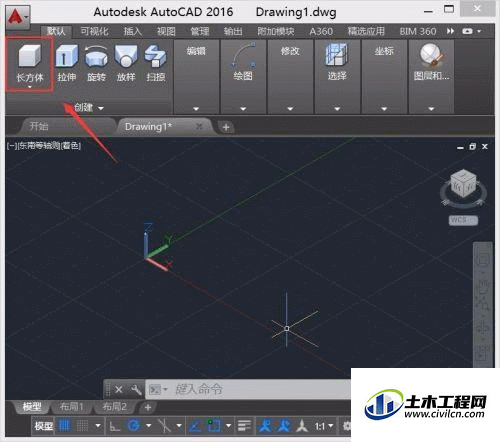Open command line customize wrench icon
Image resolution: width=500 pixels, height=442 pixels.
136,389
